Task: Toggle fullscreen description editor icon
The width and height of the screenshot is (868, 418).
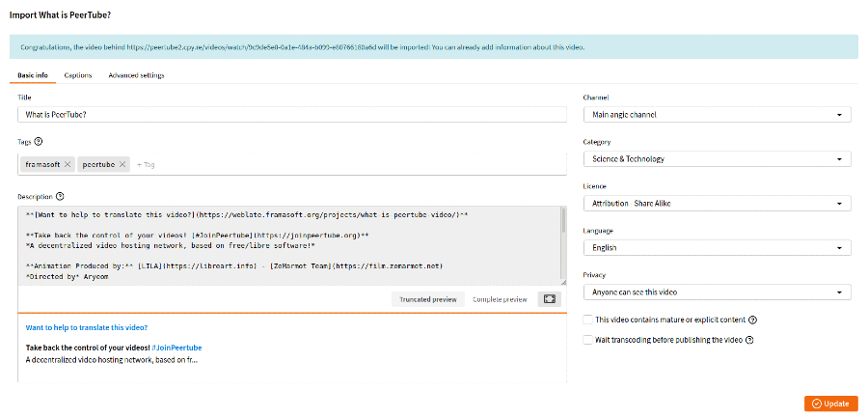Action: point(549,299)
